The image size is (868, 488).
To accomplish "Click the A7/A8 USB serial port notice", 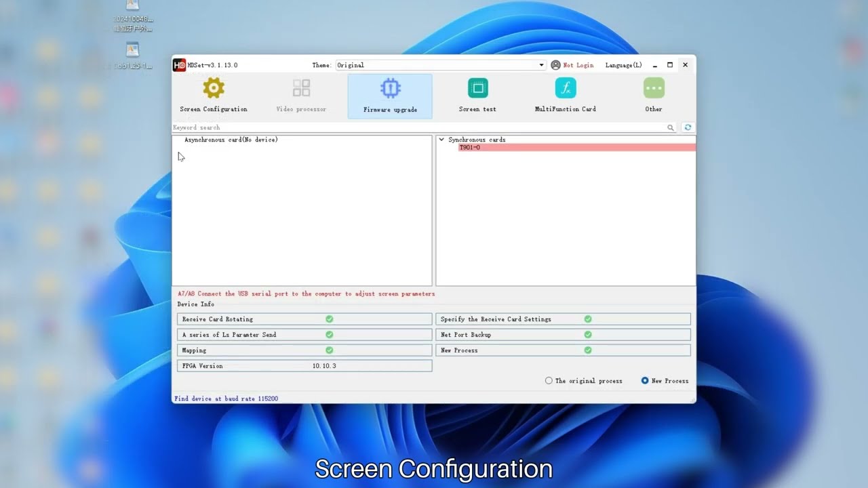I will tap(306, 293).
